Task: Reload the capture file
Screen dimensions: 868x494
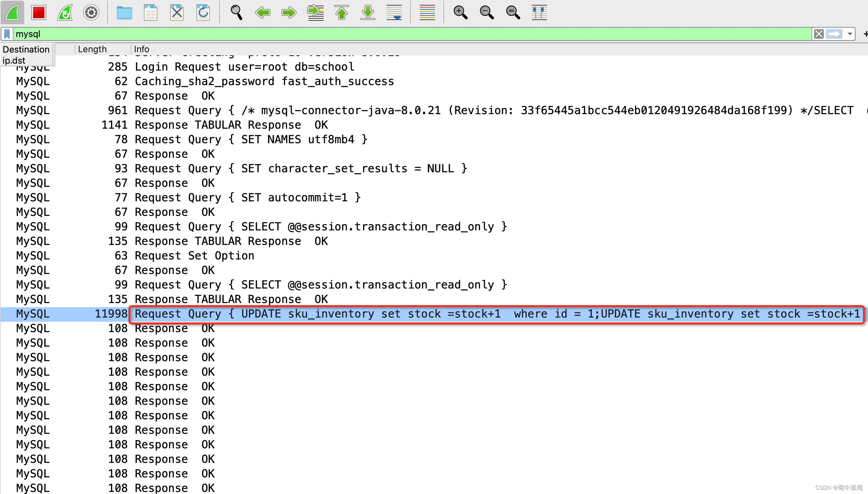Action: [x=203, y=12]
